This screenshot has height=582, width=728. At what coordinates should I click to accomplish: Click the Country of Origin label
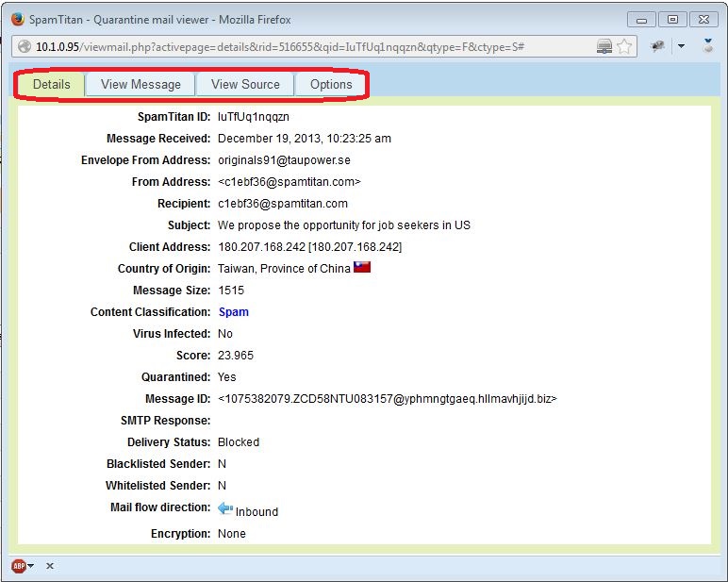(x=164, y=269)
